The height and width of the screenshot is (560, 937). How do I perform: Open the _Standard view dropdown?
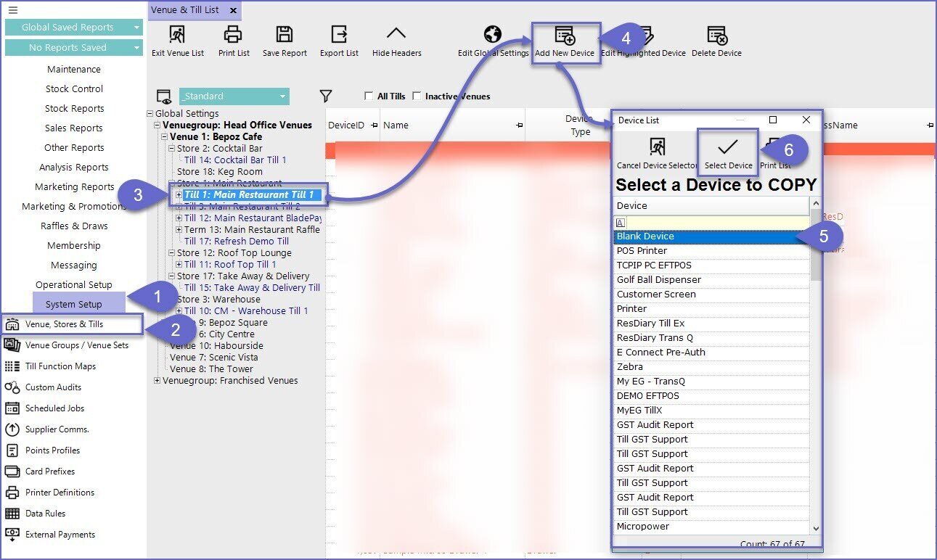click(x=282, y=96)
